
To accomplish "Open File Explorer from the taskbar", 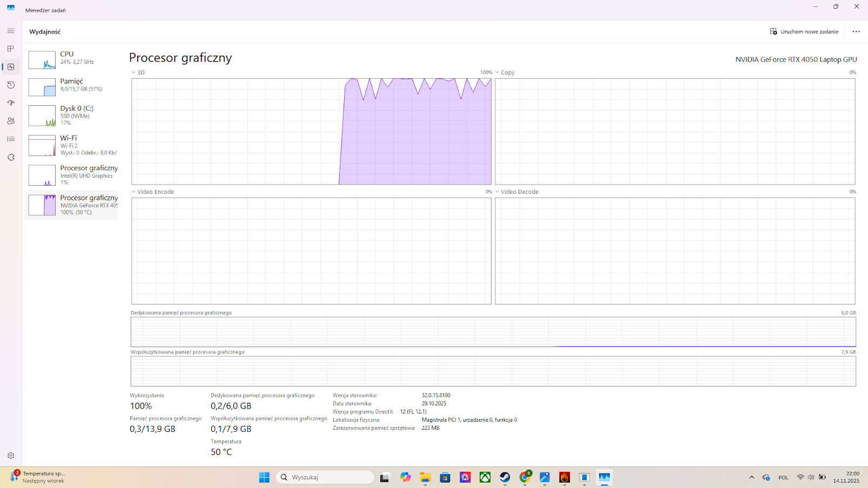I will click(x=425, y=477).
